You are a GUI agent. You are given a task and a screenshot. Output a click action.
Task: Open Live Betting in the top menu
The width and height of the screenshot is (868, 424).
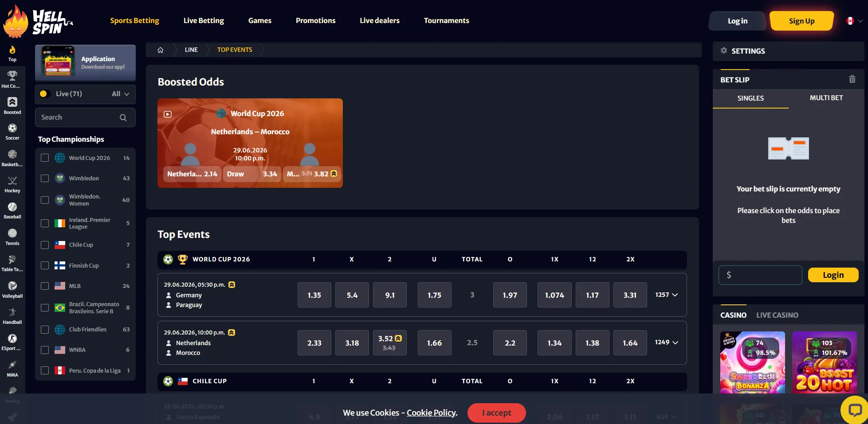pos(204,20)
